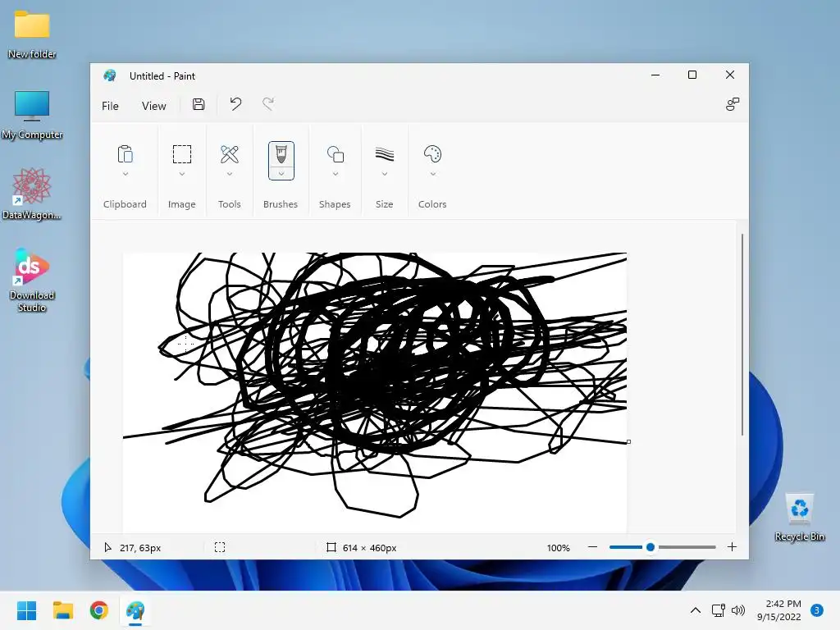The height and width of the screenshot is (630, 840).
Task: Click the zoom slider handle
Action: coord(651,547)
